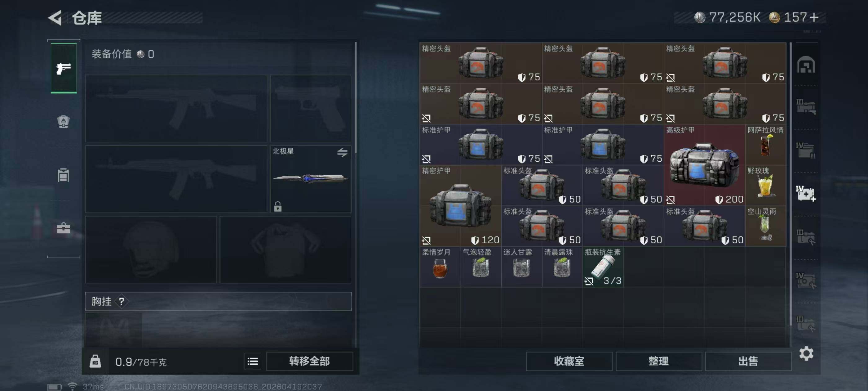Click 整理 to sort the warehouse
868x391 pixels.
click(658, 361)
